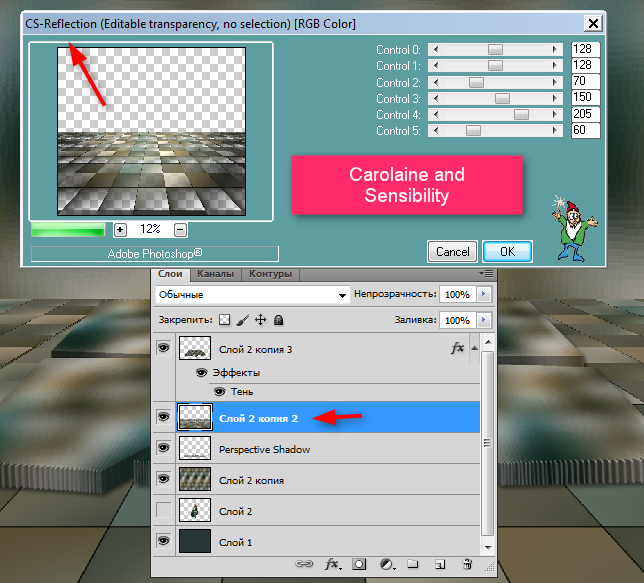Click the create new layer icon
This screenshot has width=644, height=583.
440,565
